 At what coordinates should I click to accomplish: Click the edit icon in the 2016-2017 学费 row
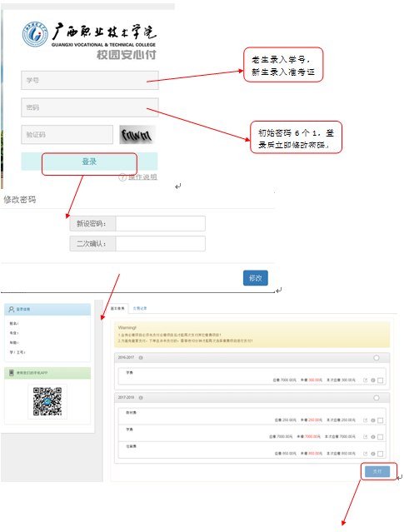366,380
